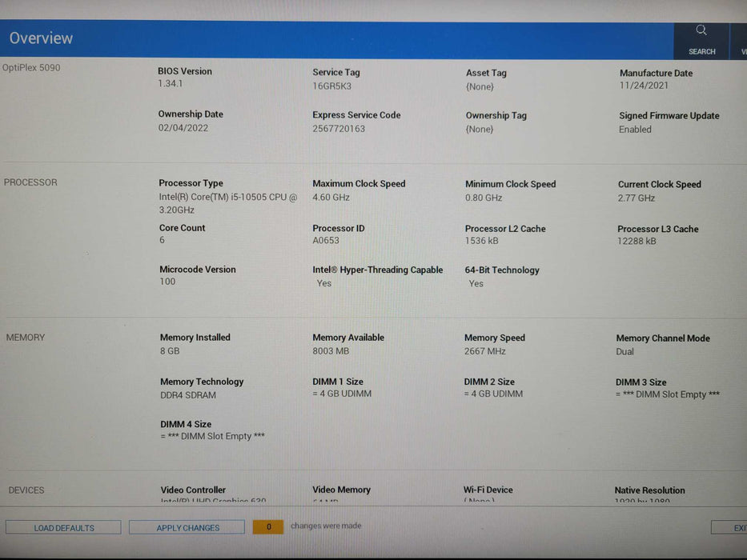
Task: Select BIOS Version value 1.34.1
Action: click(170, 83)
